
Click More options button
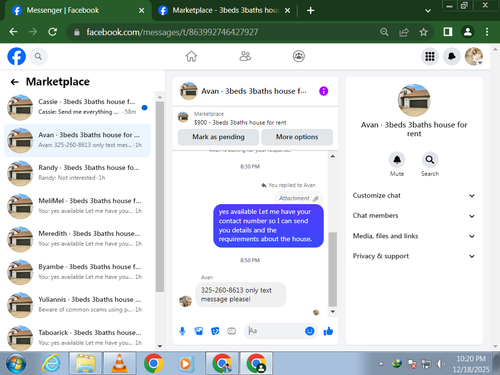pos(297,137)
